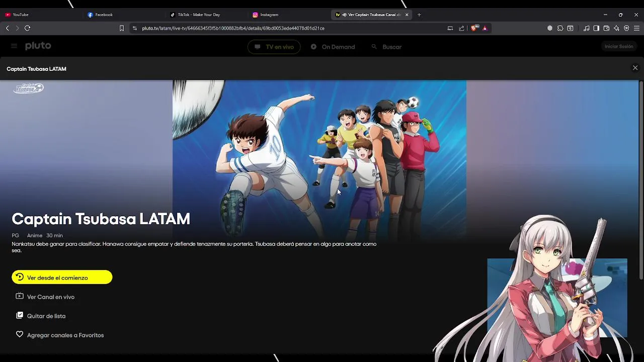
Task: Click the small video preview thumbnail
Action: (557, 298)
